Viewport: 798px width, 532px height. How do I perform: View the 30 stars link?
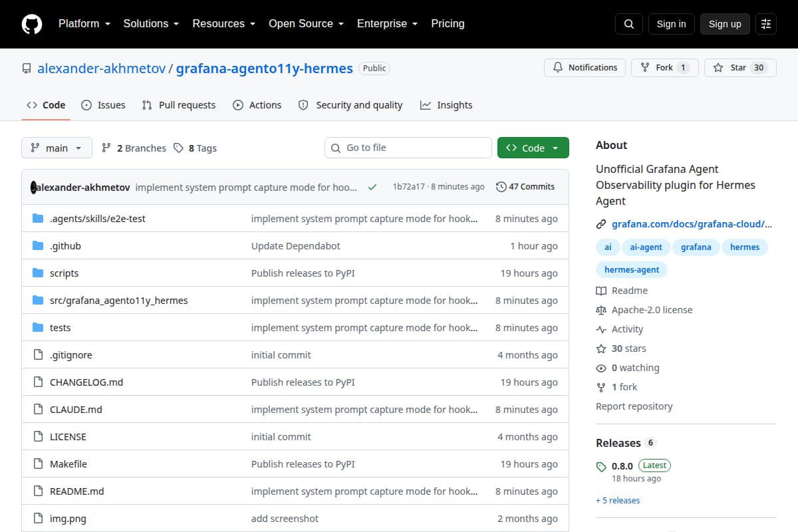(621, 348)
